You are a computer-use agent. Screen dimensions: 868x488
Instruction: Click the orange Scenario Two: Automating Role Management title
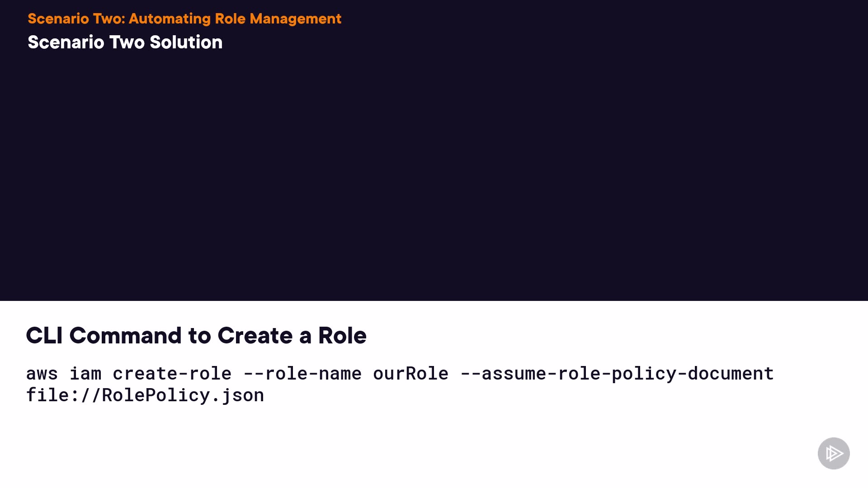click(184, 19)
